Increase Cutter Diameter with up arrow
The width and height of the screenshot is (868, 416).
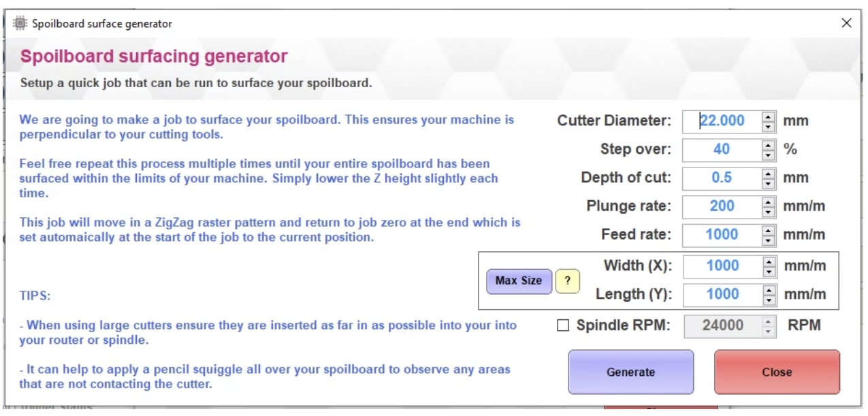click(x=769, y=117)
